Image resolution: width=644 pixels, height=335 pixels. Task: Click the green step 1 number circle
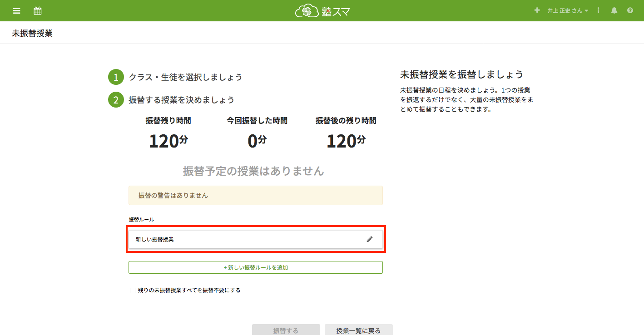116,77
